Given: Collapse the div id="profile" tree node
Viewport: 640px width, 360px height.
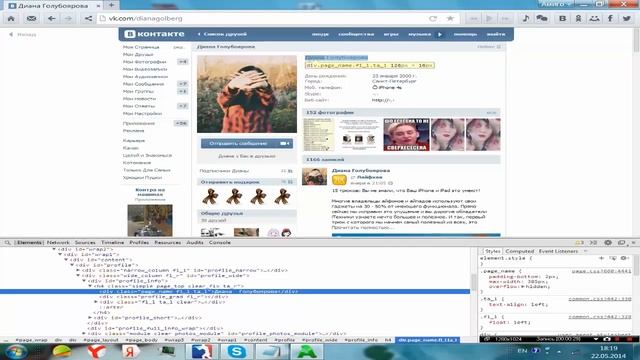Looking at the screenshot, I should 72,265.
